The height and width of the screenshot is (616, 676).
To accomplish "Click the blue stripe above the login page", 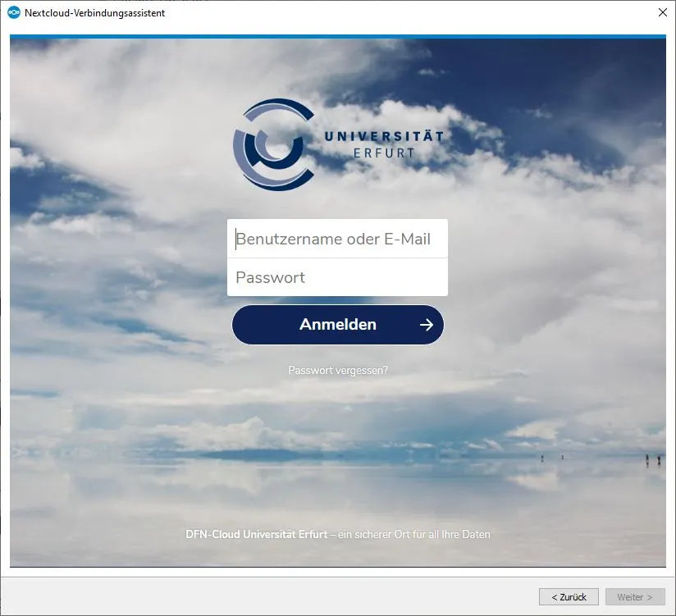I will [x=337, y=36].
